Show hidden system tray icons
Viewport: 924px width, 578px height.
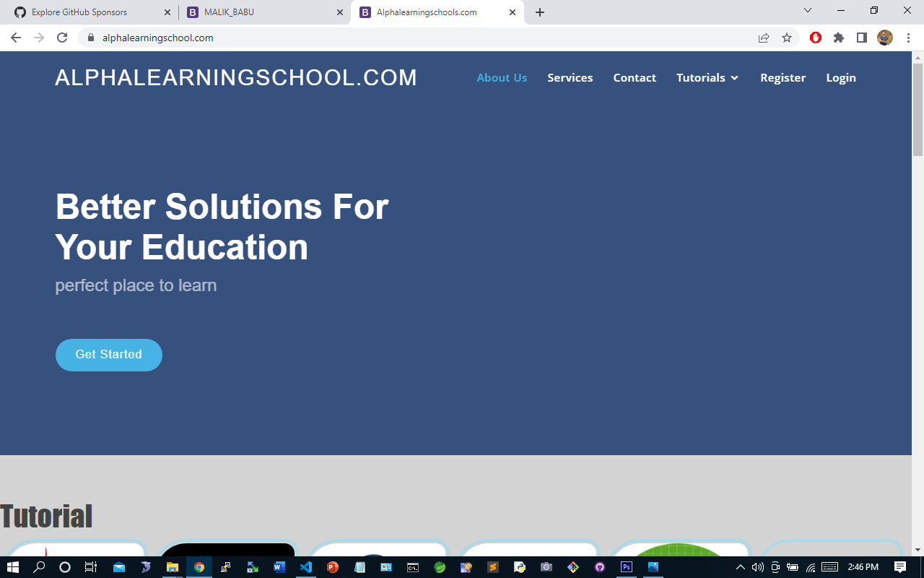click(740, 567)
